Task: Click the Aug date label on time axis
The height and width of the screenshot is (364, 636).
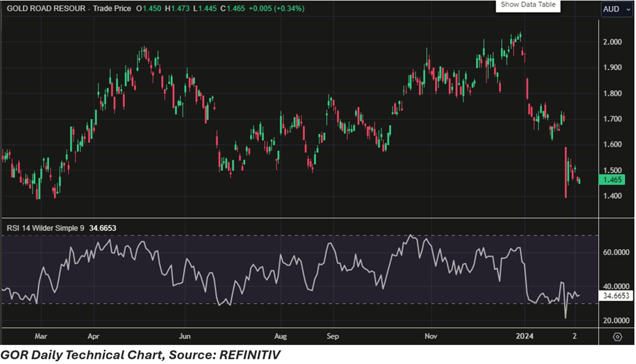Action: point(280,337)
